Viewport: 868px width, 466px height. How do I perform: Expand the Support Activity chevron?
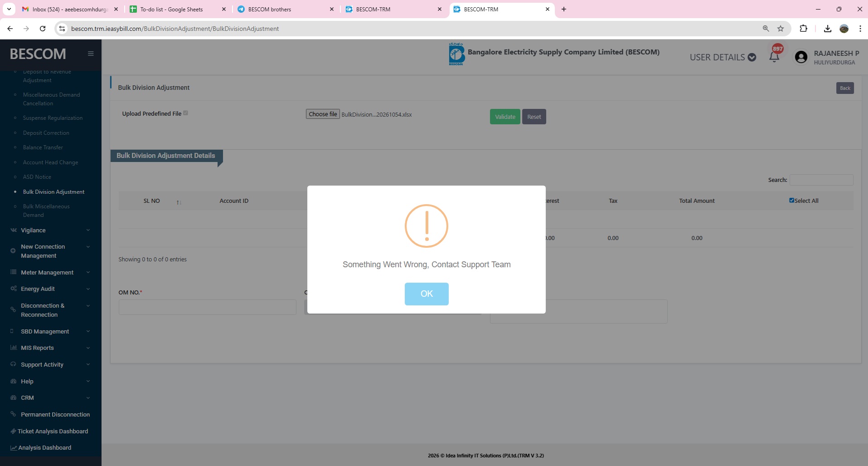click(88, 364)
